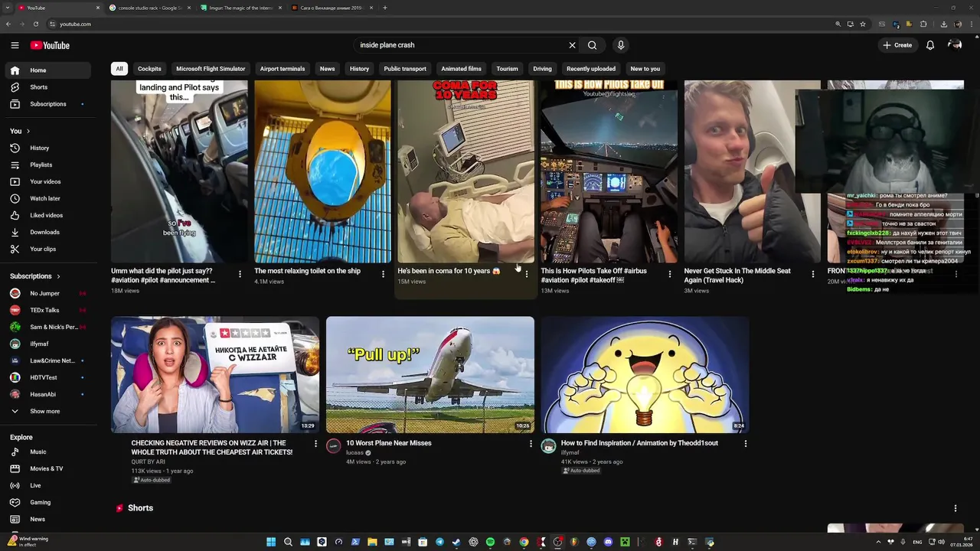Viewport: 980px width, 551px height.
Task: Open Spotify from the taskbar
Action: pyautogui.click(x=490, y=542)
